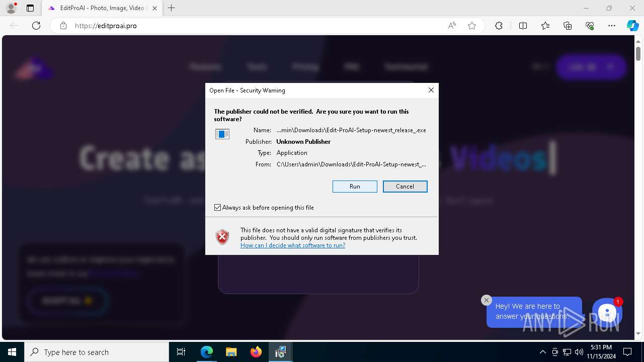The height and width of the screenshot is (362, 644).
Task: Open the Collections icon
Action: pos(568,26)
